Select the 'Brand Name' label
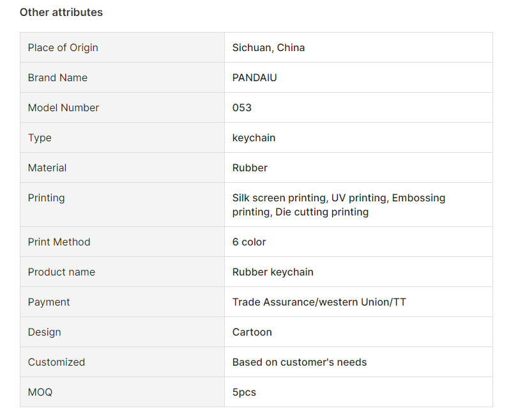The image size is (520, 420). coord(57,77)
